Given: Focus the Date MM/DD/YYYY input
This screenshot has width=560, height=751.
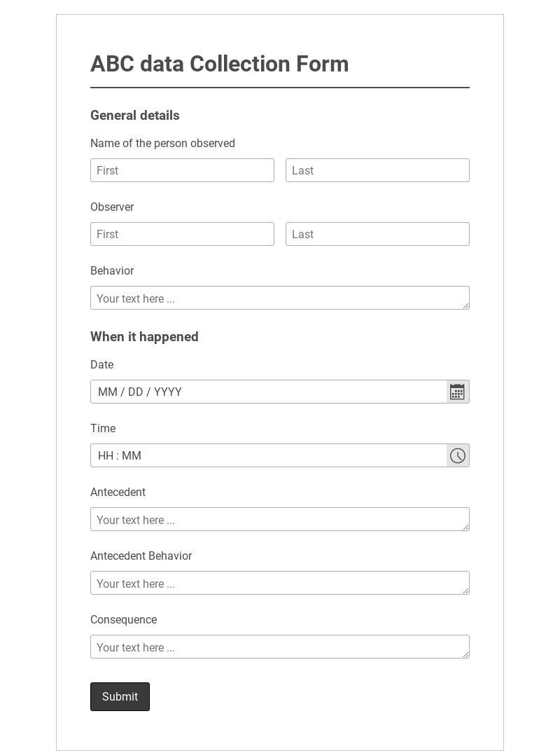Looking at the screenshot, I should [266, 392].
